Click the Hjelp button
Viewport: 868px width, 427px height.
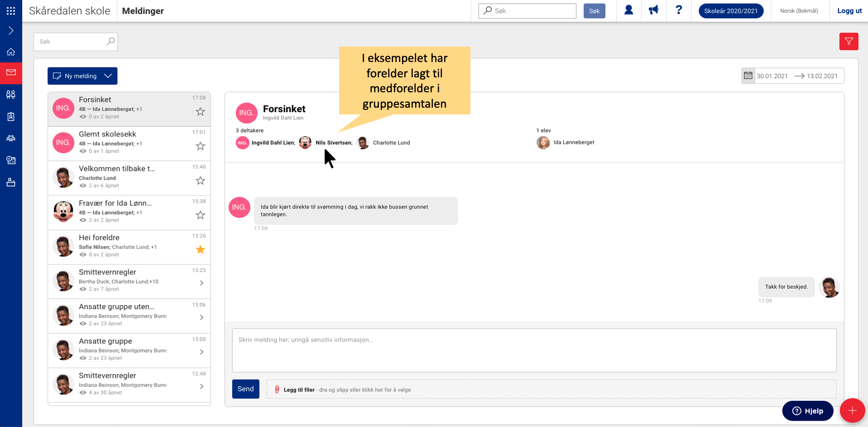point(807,411)
